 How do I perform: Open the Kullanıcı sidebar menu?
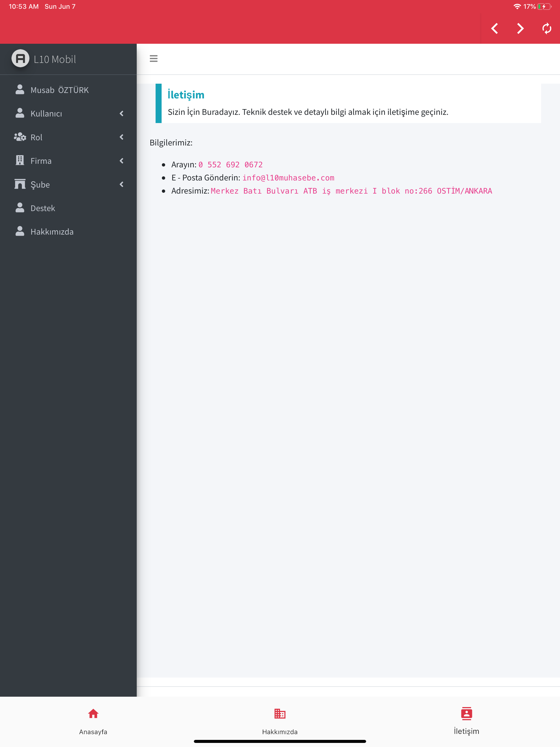pyautogui.click(x=68, y=113)
